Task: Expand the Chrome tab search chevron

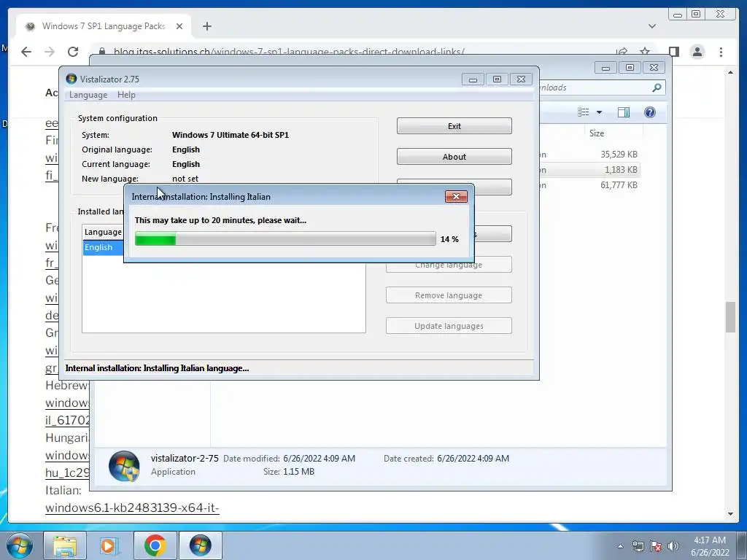Action: (651, 26)
